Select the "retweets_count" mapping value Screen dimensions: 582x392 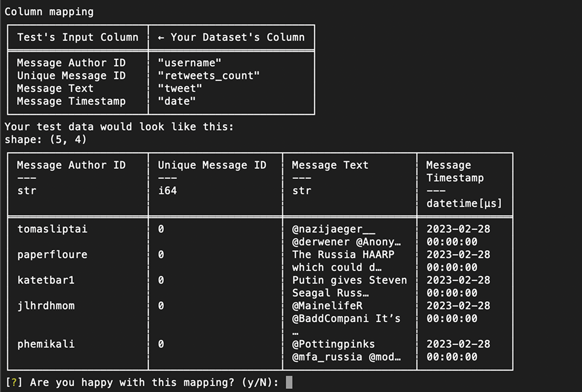point(208,76)
